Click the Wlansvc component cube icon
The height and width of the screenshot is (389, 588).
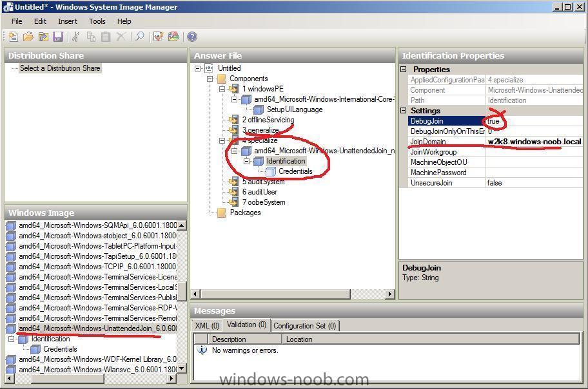[11, 370]
